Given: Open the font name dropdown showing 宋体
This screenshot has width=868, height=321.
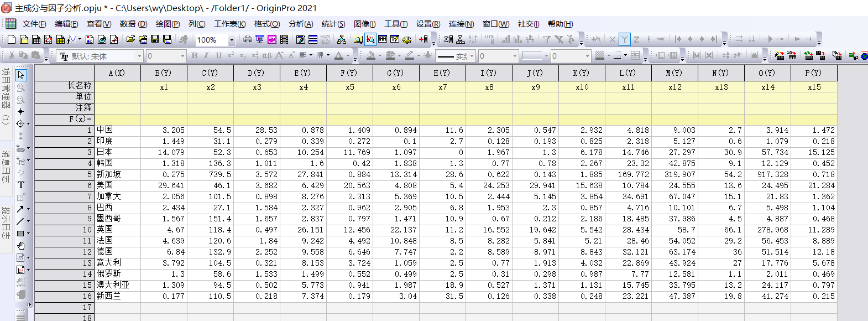Looking at the screenshot, I should click(139, 56).
